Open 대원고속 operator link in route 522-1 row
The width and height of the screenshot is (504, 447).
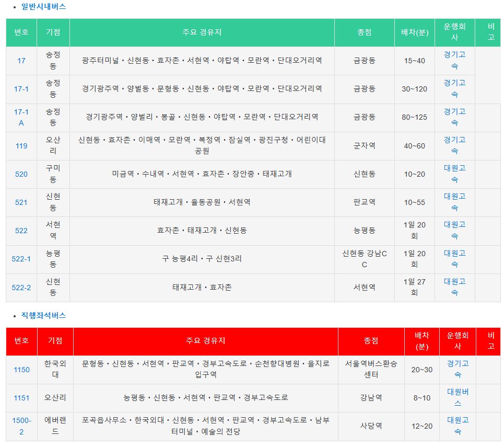pos(454,259)
